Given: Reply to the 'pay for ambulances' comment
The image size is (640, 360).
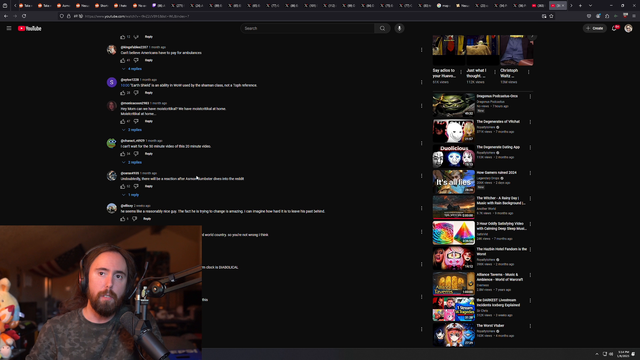Looking at the screenshot, I should click(x=149, y=60).
